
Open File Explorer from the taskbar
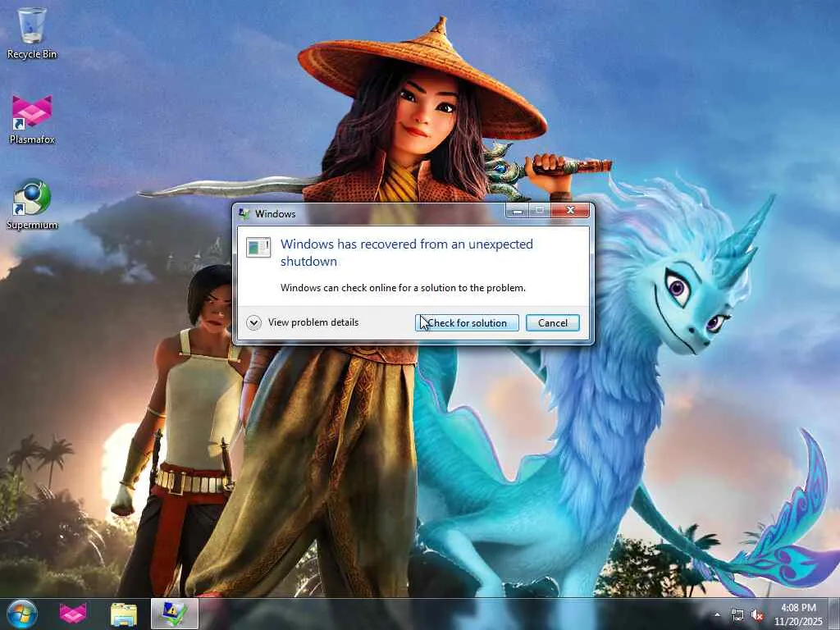[123, 614]
